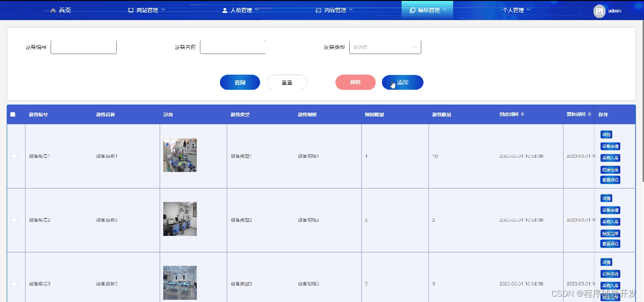Click 设备申请 for the 设备编号2 row
The height and width of the screenshot is (302, 644).
point(610,210)
